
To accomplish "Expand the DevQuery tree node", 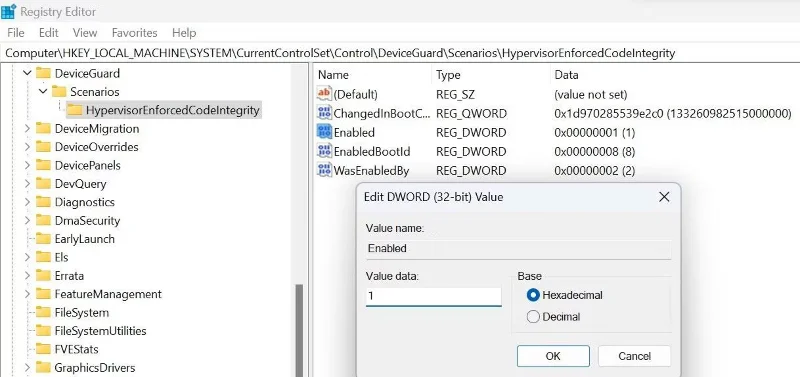I will tap(27, 184).
